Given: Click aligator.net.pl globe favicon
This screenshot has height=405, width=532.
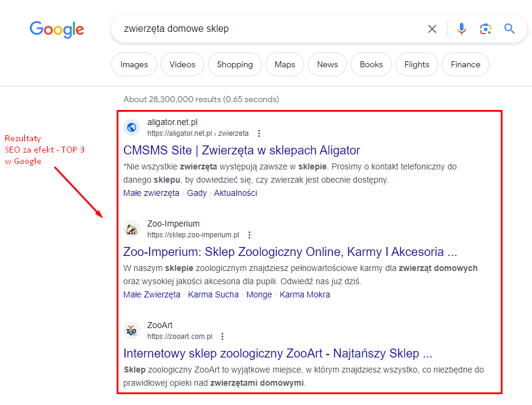Looking at the screenshot, I should click(x=132, y=127).
